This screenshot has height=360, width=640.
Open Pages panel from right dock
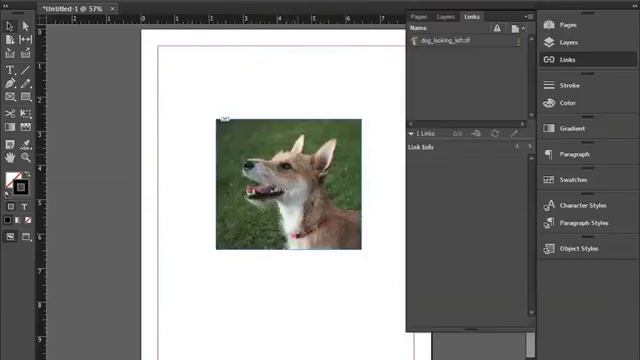[588, 25]
